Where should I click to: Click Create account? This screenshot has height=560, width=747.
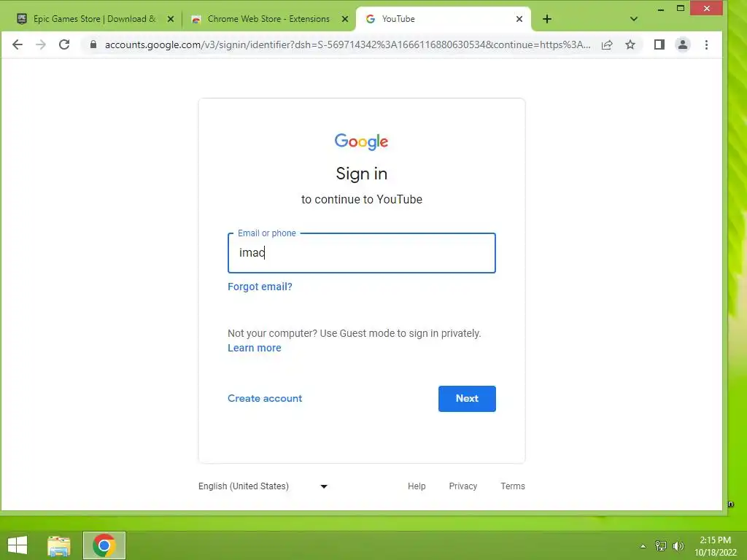[265, 399]
